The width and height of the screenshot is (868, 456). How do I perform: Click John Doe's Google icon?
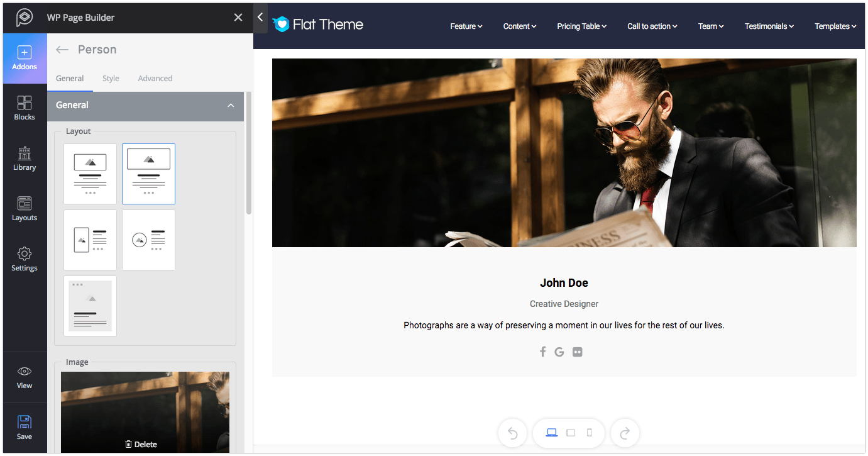point(559,352)
